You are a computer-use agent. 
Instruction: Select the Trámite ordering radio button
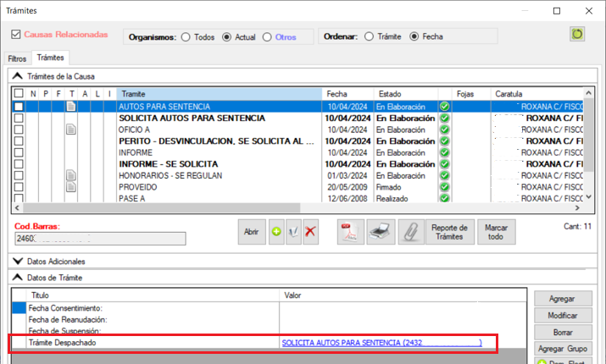[369, 36]
